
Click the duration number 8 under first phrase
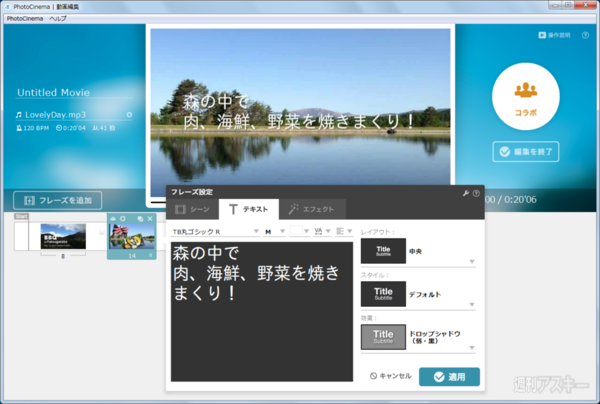tap(63, 256)
